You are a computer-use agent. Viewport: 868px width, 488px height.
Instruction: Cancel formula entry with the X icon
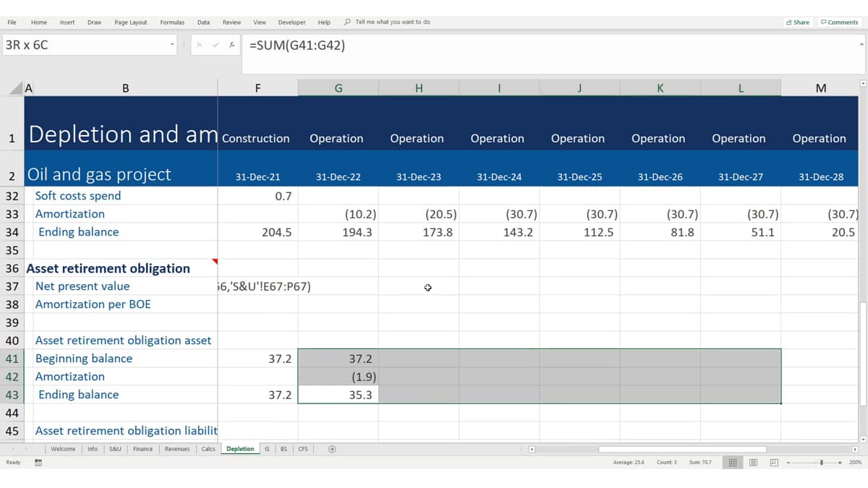tap(199, 45)
